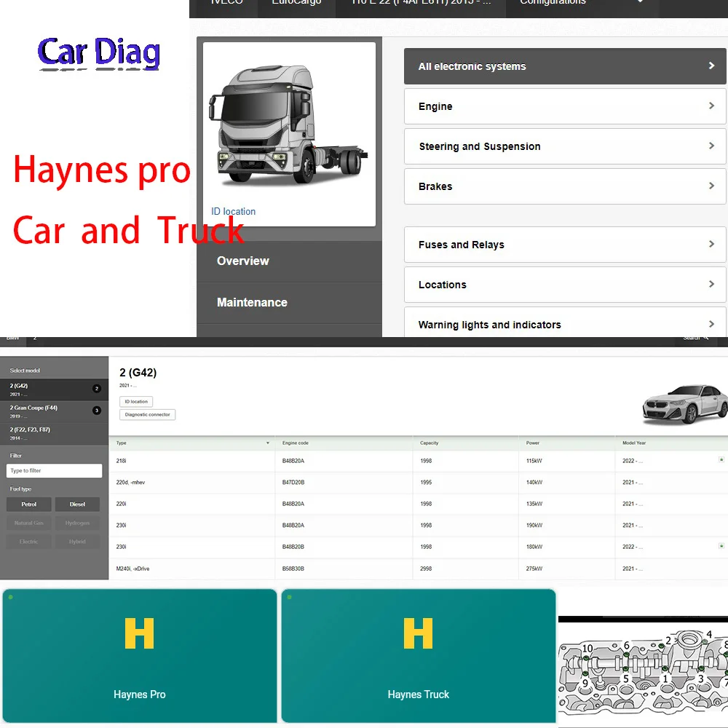Click the ID location button
The height and width of the screenshot is (728, 728).
click(135, 401)
